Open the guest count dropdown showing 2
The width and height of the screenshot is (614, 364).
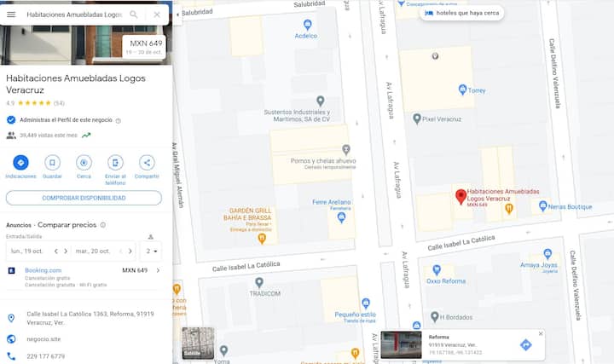pos(151,251)
